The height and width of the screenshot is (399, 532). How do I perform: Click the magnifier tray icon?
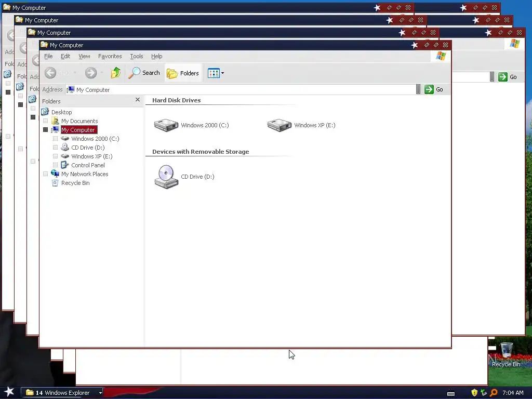point(494,393)
